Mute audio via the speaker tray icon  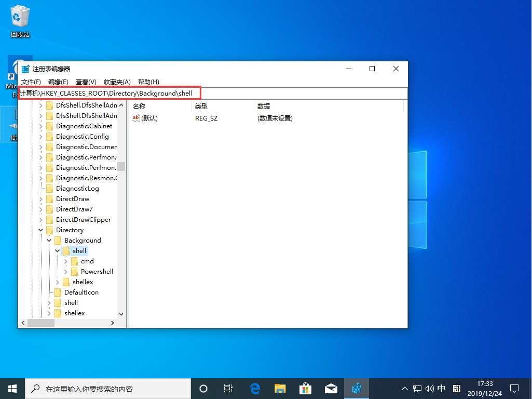coord(429,388)
